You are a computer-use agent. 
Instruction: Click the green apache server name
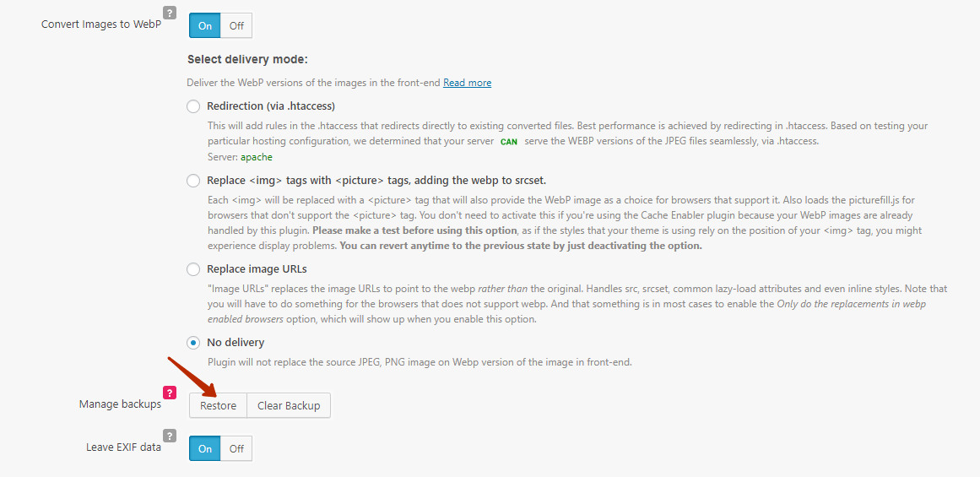(257, 157)
